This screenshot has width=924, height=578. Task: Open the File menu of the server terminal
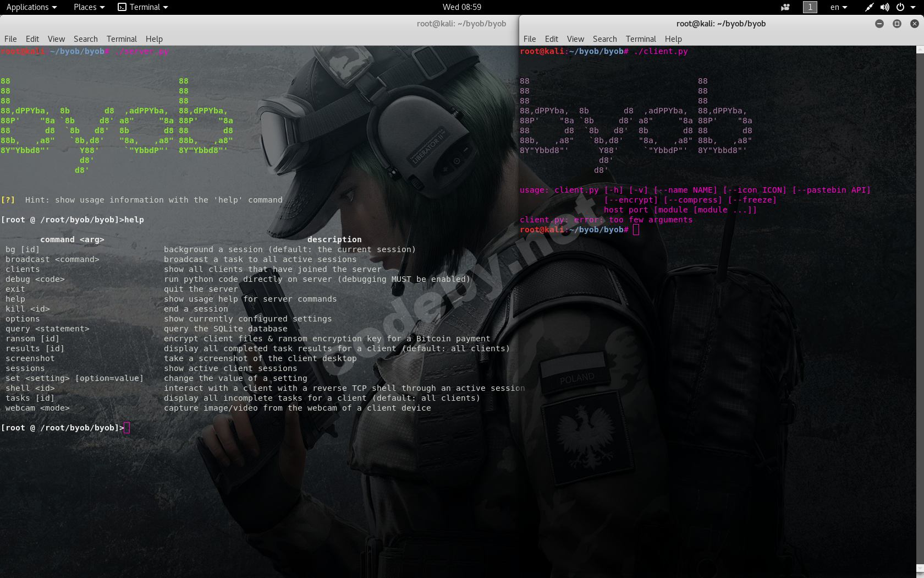tap(10, 39)
